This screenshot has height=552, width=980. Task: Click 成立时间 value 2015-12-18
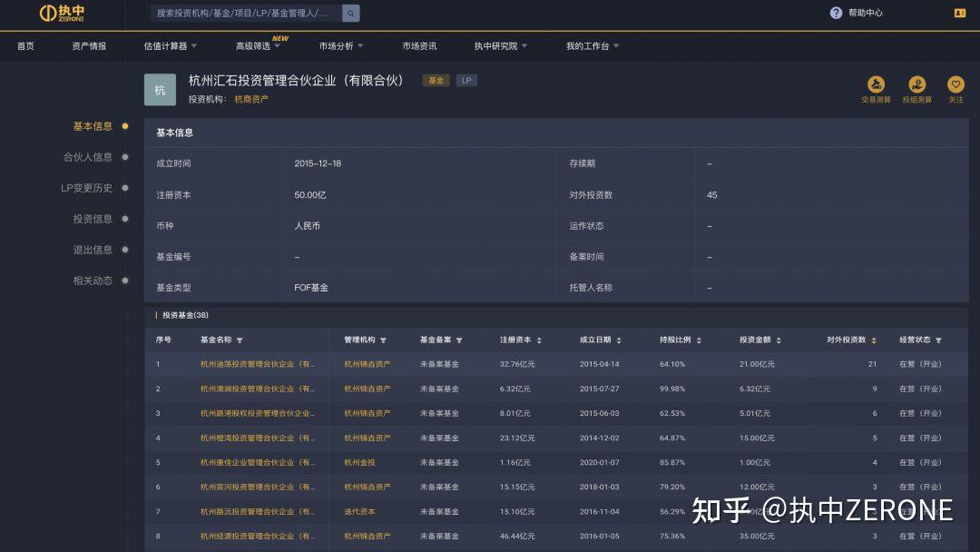pyautogui.click(x=318, y=163)
